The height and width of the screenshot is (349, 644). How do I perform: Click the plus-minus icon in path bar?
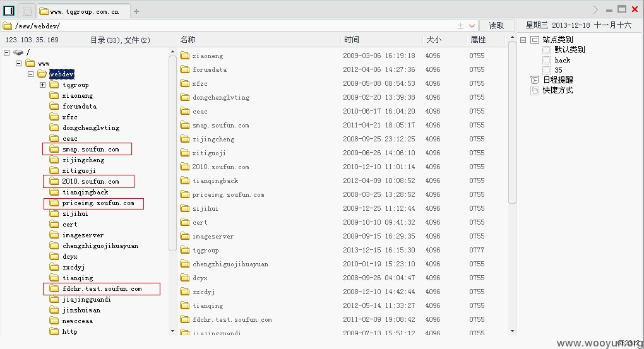coord(460,26)
